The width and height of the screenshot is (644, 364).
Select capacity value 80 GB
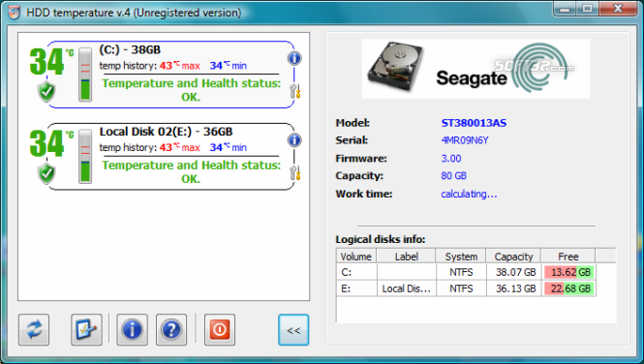point(453,175)
